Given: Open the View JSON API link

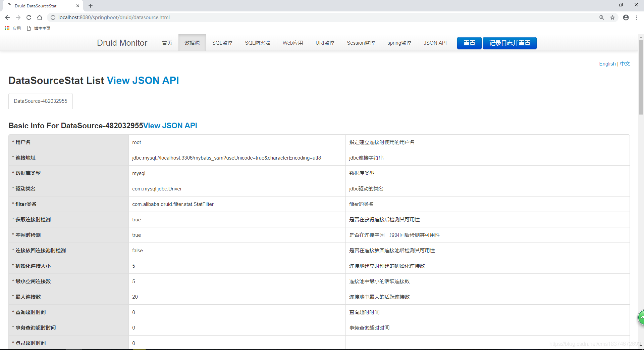Looking at the screenshot, I should [x=143, y=80].
